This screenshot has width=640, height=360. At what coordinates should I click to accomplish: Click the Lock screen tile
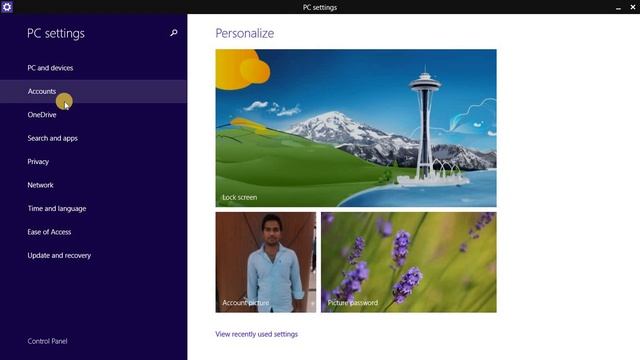tap(356, 128)
